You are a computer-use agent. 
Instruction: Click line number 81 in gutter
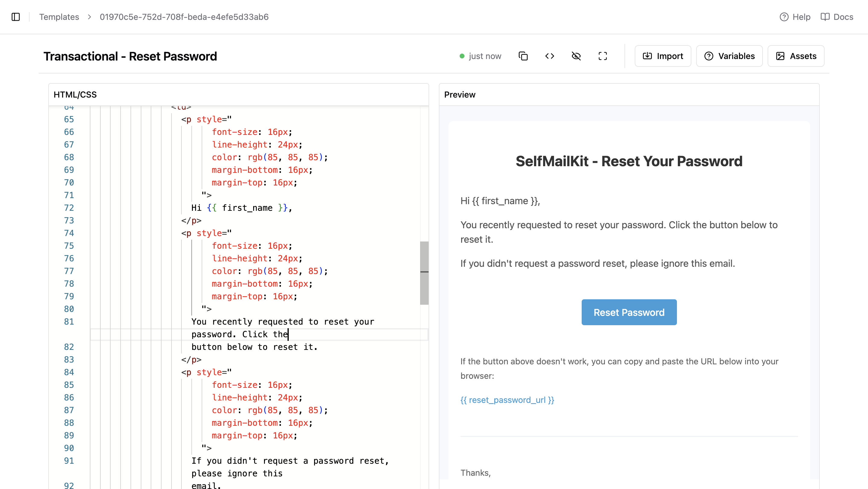69,321
